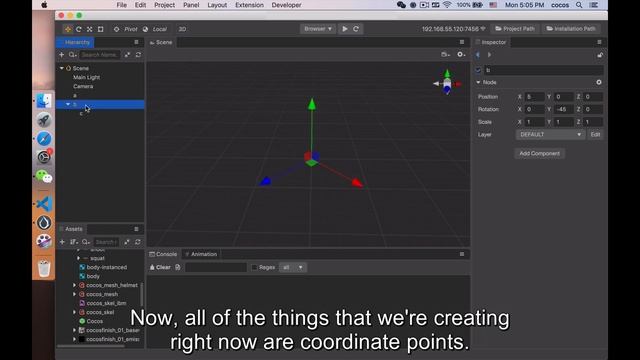Collapse all folders in Assets
Screen dimensions: 640x360
127,242
